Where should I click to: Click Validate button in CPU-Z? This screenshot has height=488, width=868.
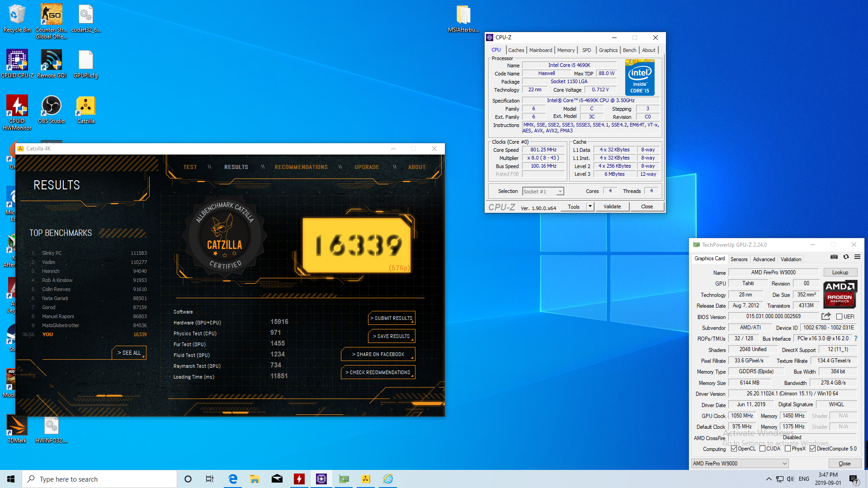pos(612,206)
